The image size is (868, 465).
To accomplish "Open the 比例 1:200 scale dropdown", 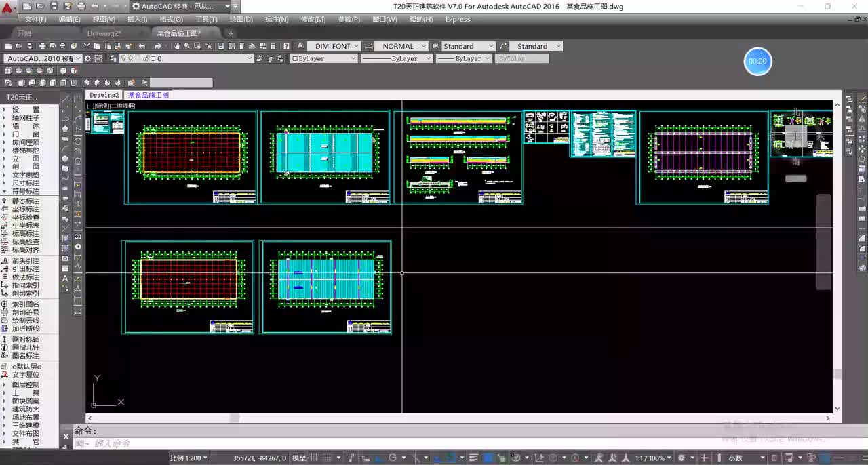I will (189, 458).
